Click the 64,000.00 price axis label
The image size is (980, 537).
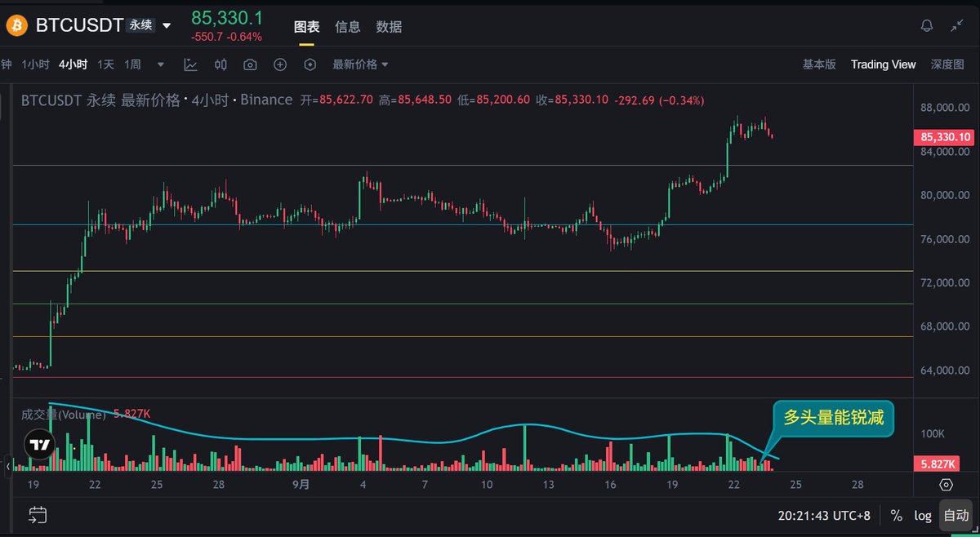[946, 370]
